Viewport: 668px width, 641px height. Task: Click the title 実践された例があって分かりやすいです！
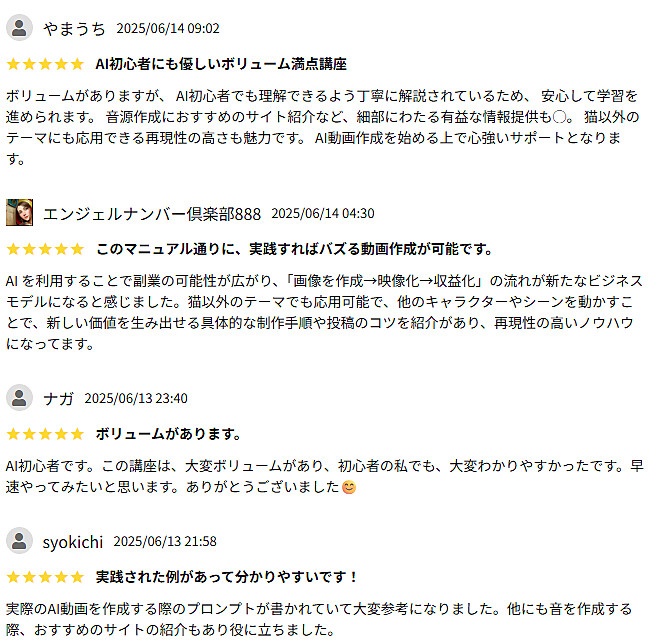227,577
